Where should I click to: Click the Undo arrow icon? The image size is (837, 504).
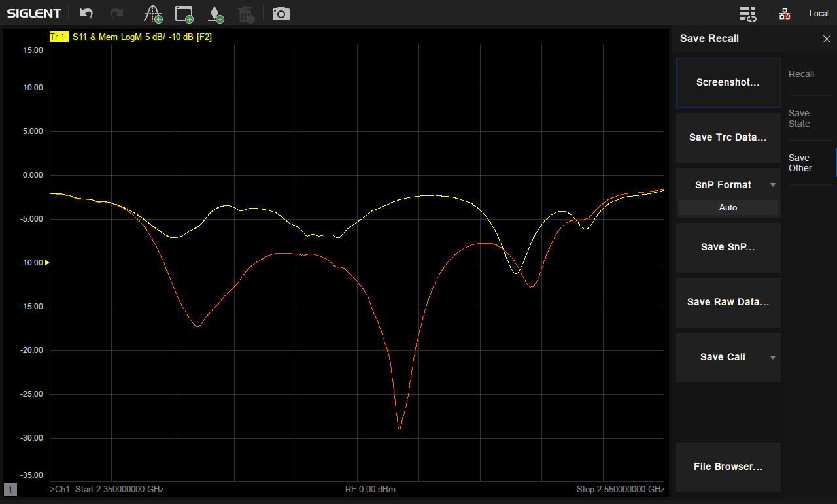86,13
